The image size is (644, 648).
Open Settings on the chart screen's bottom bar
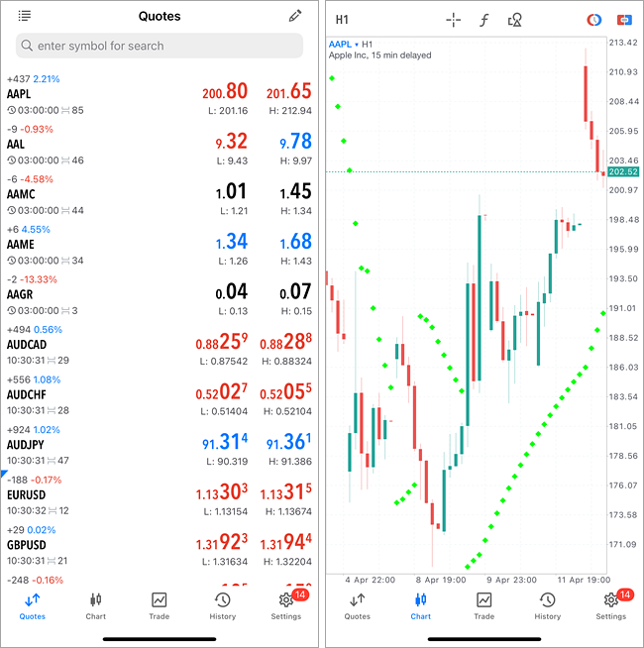[x=611, y=604]
